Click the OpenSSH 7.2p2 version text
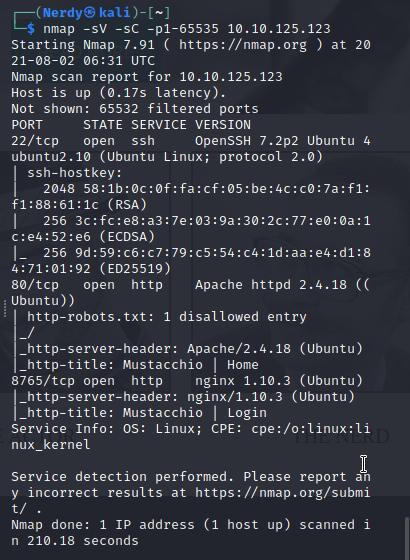410x560 pixels. point(247,141)
